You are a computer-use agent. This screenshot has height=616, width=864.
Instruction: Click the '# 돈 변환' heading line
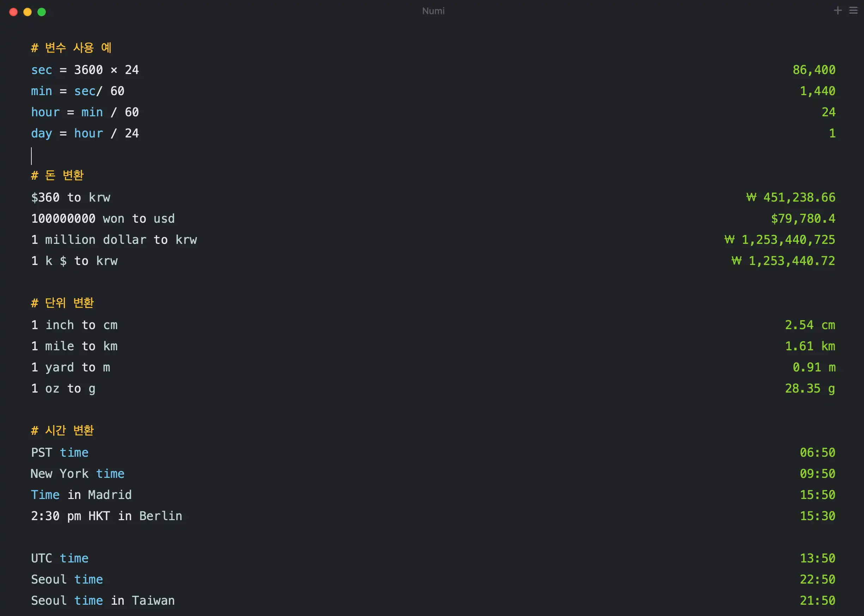57,175
